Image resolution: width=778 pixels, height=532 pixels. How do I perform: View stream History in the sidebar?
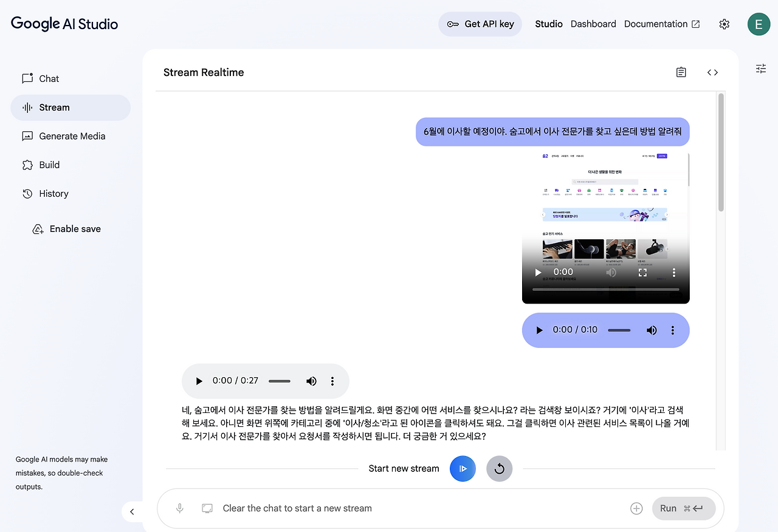coord(53,193)
